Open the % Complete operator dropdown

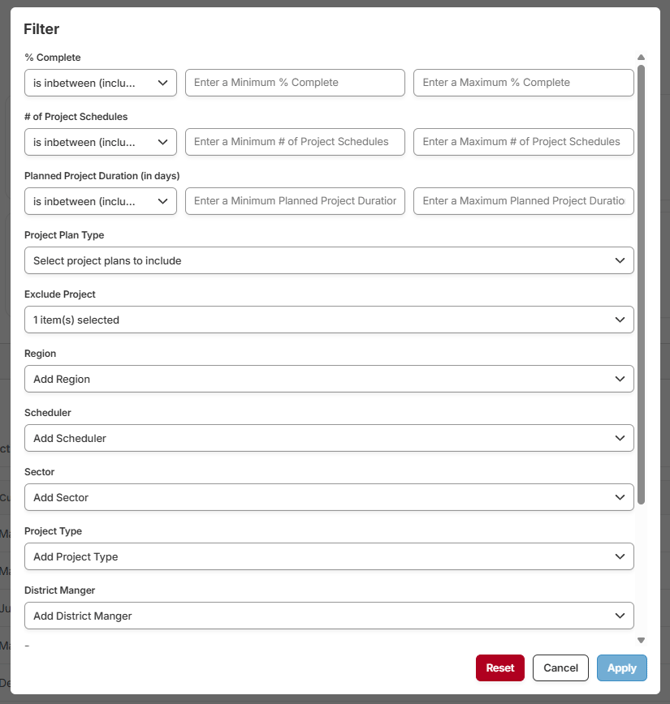[x=100, y=83]
